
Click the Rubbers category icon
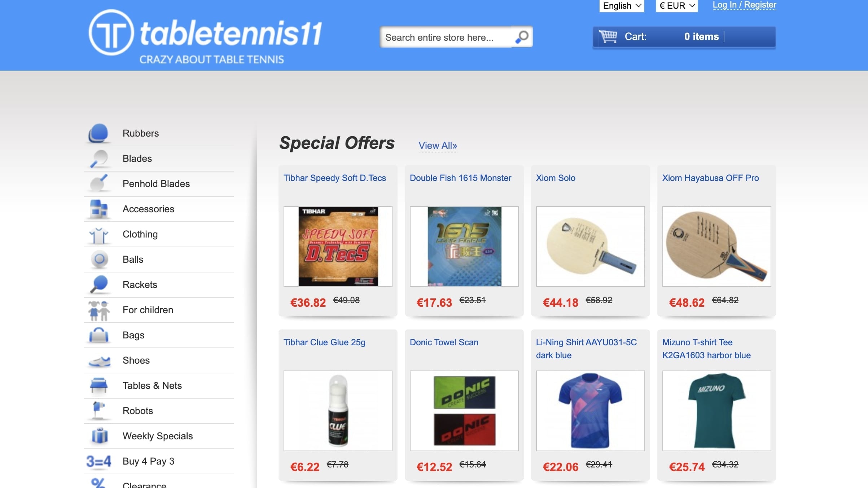pyautogui.click(x=98, y=133)
